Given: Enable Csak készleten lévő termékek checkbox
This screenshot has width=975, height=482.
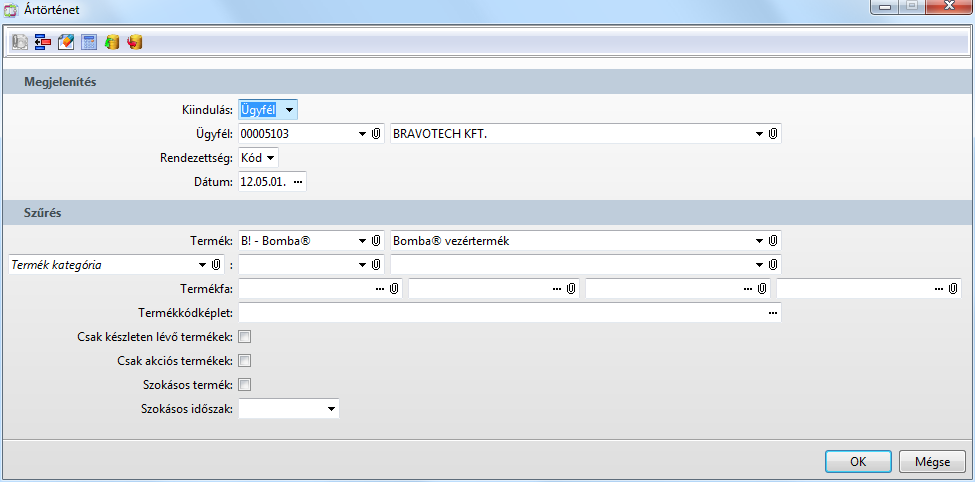Looking at the screenshot, I should click(245, 337).
